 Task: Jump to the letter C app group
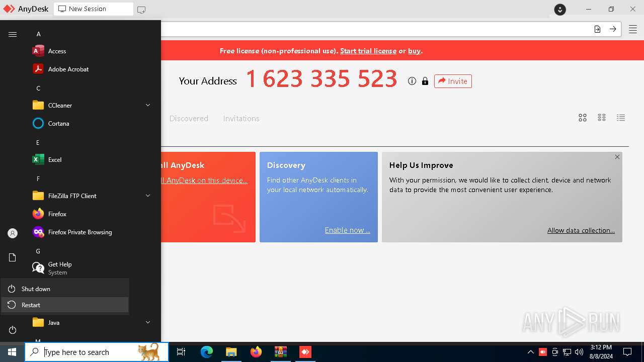coord(38,88)
